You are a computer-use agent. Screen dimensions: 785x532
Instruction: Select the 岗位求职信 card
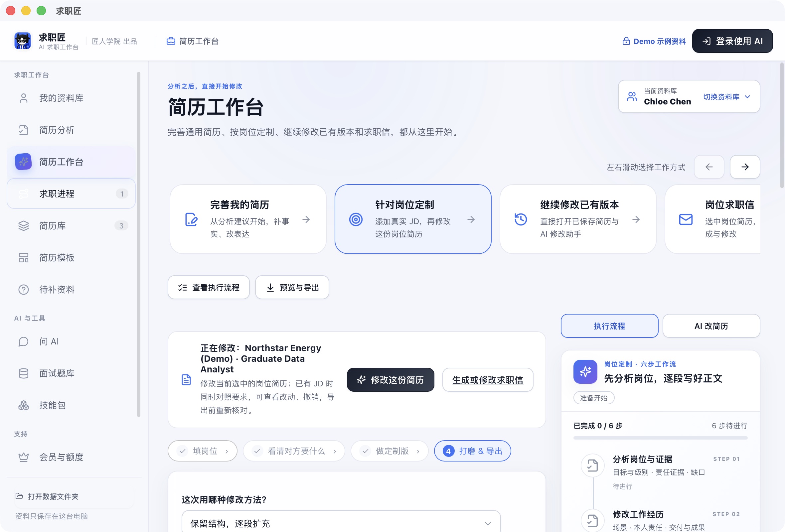point(713,219)
